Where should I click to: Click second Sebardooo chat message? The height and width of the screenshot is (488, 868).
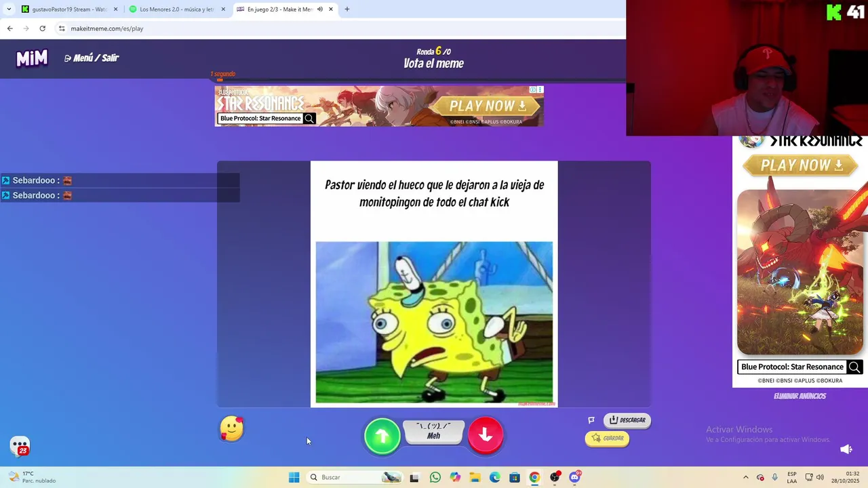pyautogui.click(x=120, y=195)
